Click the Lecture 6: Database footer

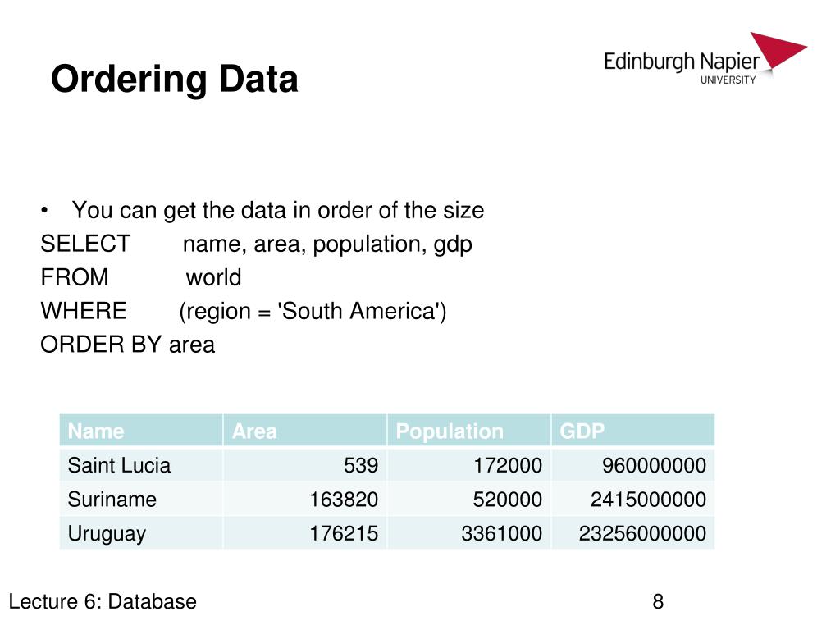(103, 601)
